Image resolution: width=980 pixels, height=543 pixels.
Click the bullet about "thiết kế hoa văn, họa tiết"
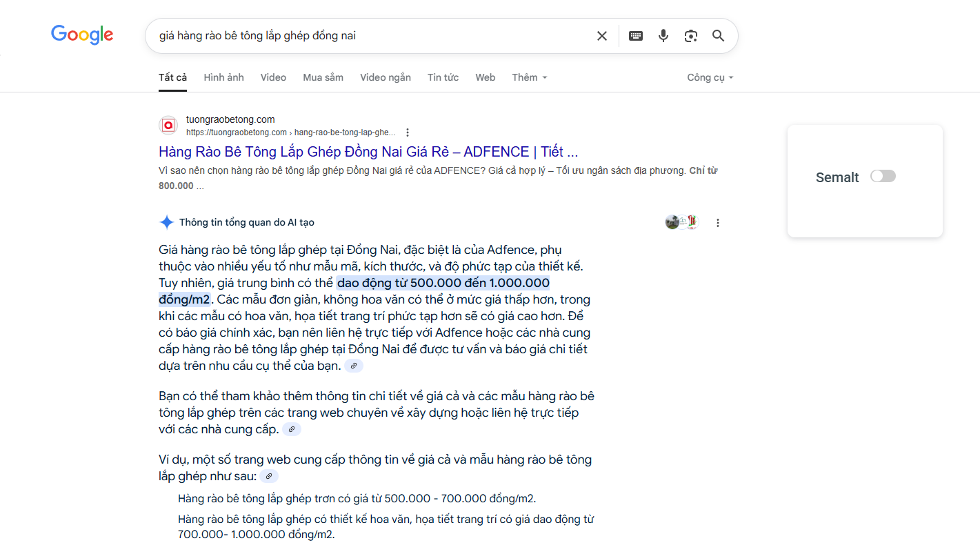(386, 526)
